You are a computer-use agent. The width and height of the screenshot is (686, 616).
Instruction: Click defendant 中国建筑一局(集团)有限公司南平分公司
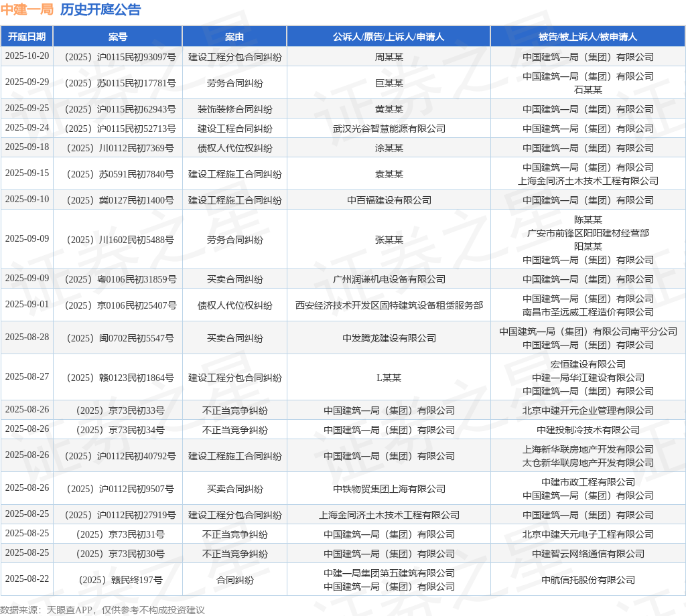588,331
